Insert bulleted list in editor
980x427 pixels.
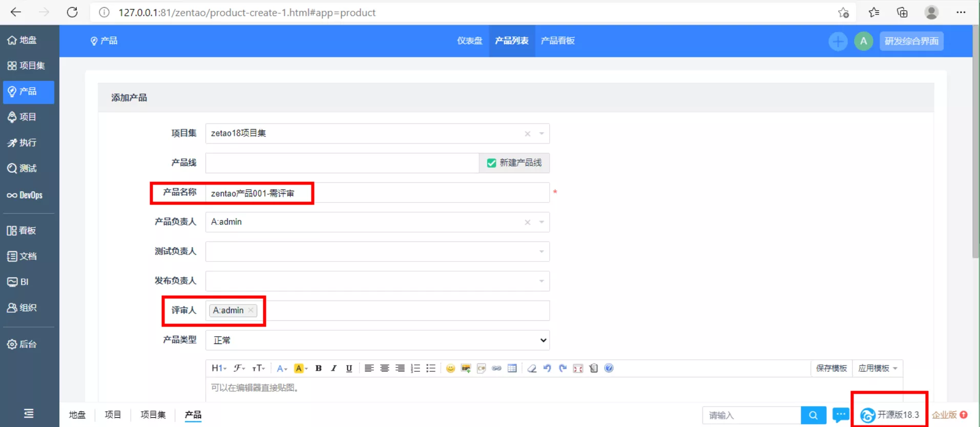431,368
